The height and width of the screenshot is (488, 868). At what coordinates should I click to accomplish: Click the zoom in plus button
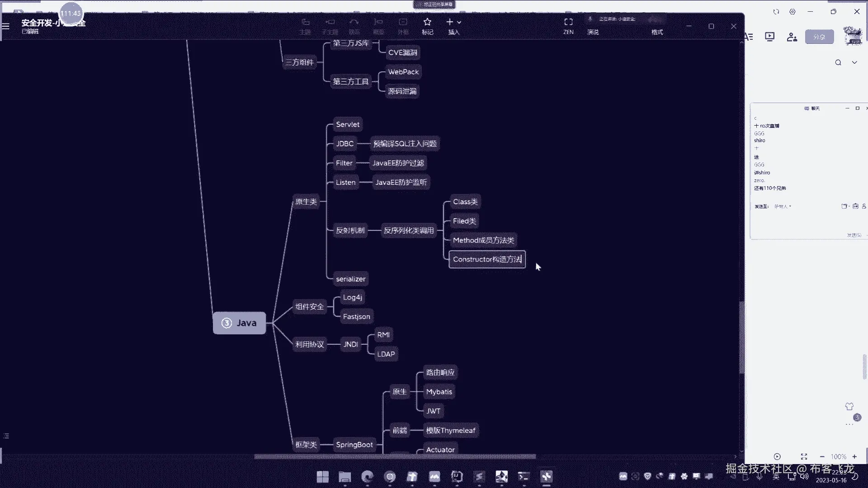(854, 457)
